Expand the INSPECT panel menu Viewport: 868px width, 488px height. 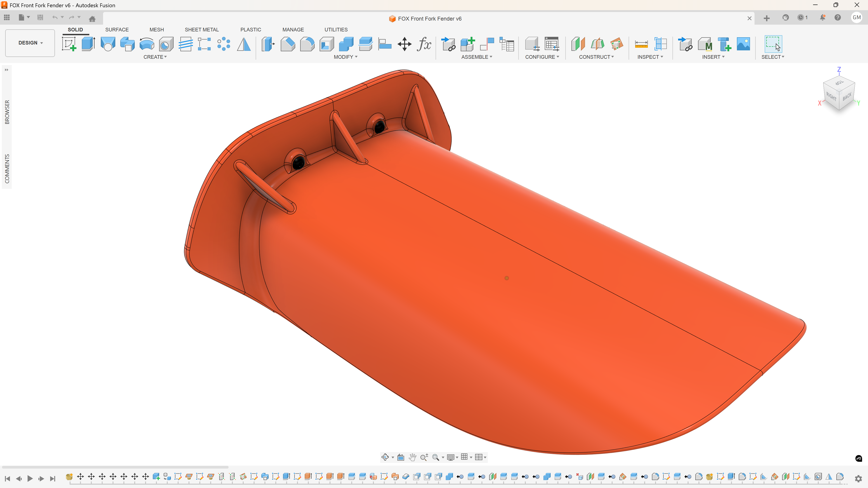click(x=650, y=57)
